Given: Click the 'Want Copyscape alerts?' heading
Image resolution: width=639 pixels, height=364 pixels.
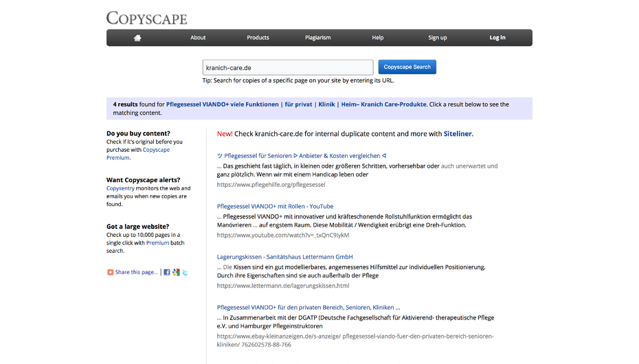Looking at the screenshot, I should (x=143, y=179).
